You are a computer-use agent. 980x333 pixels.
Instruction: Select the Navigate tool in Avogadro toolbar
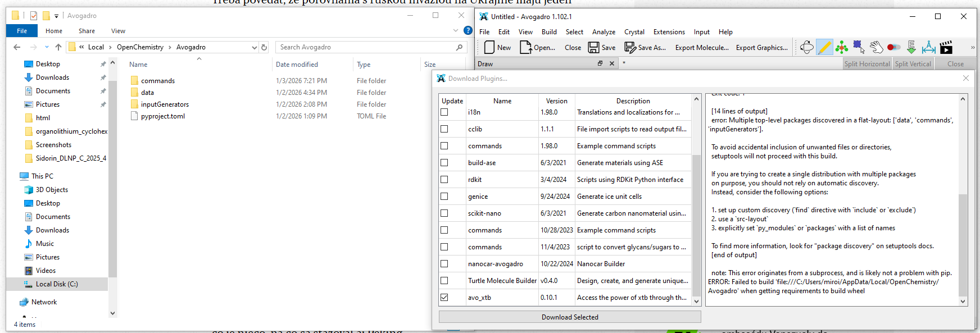click(x=807, y=48)
